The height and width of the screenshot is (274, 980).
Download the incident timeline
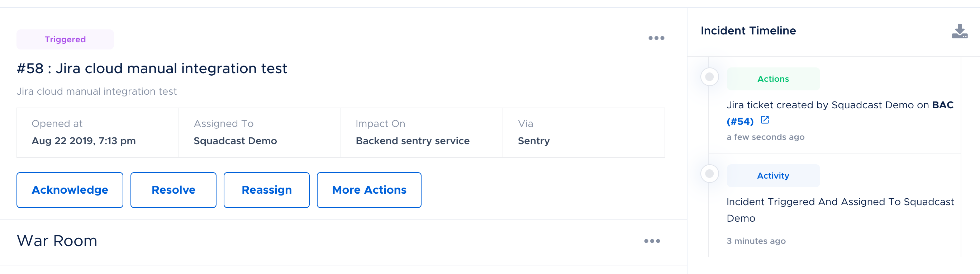point(959,32)
